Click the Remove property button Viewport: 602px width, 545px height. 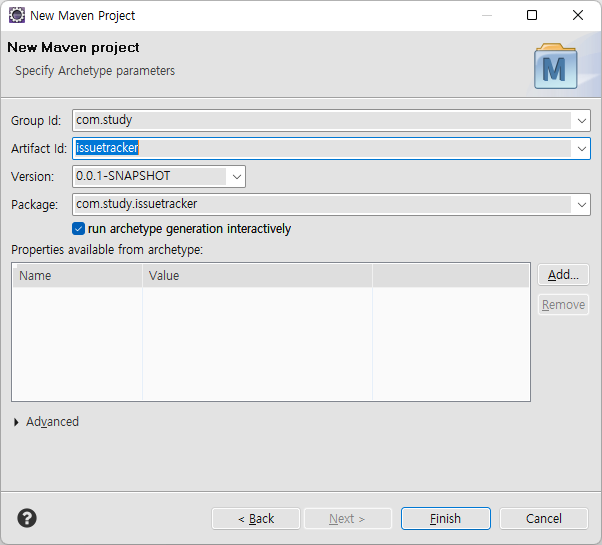563,305
